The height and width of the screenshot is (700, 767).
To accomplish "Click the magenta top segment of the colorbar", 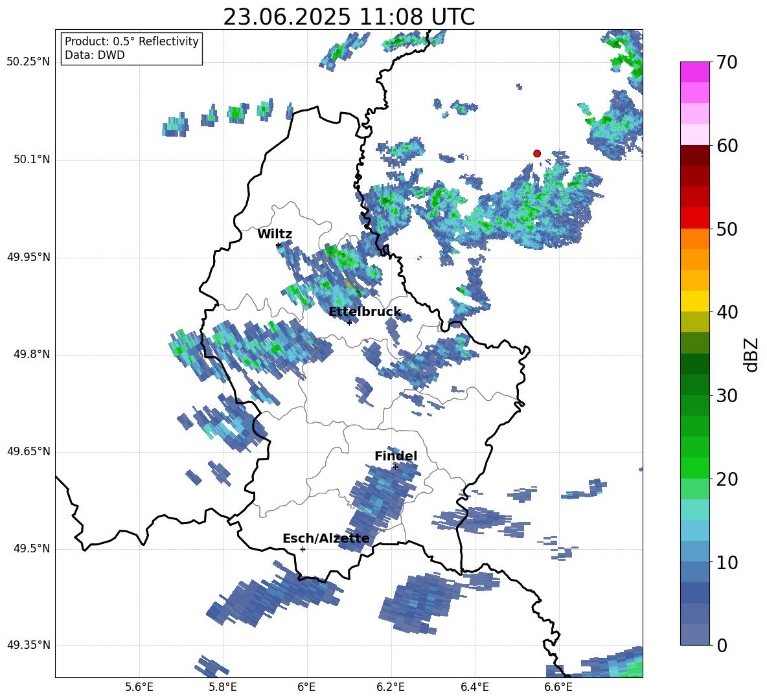I will tap(694, 72).
